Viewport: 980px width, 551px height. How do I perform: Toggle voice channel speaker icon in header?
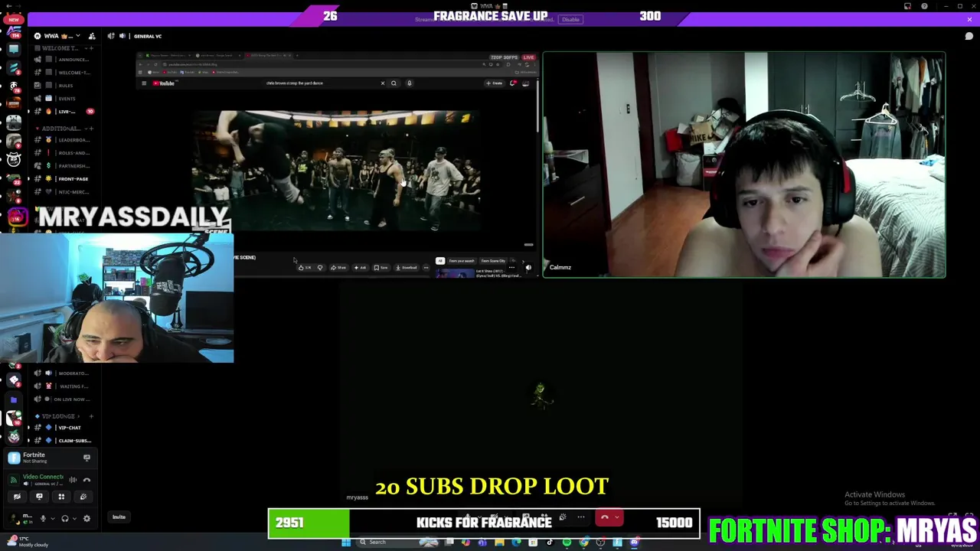[111, 36]
